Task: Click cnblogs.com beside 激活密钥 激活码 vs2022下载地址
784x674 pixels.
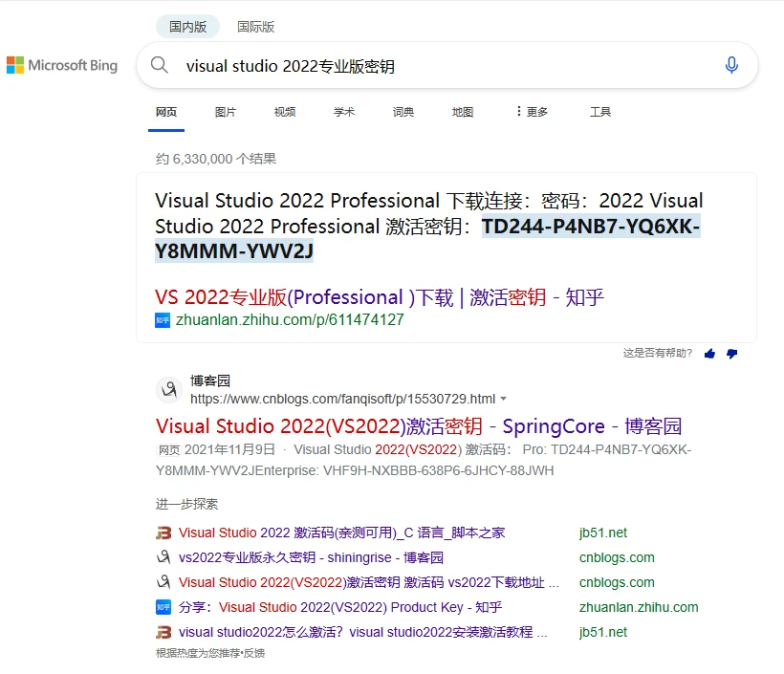Action: (617, 582)
